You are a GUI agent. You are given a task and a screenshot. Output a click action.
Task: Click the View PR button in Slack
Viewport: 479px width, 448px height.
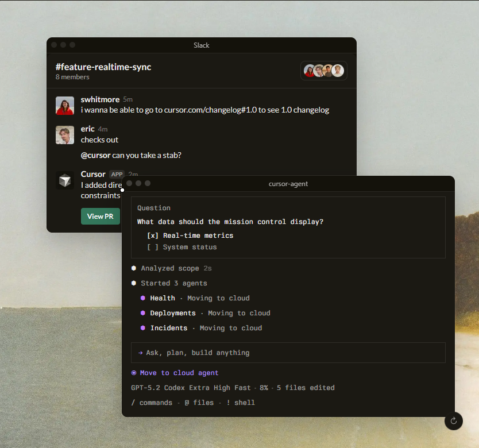click(x=100, y=217)
